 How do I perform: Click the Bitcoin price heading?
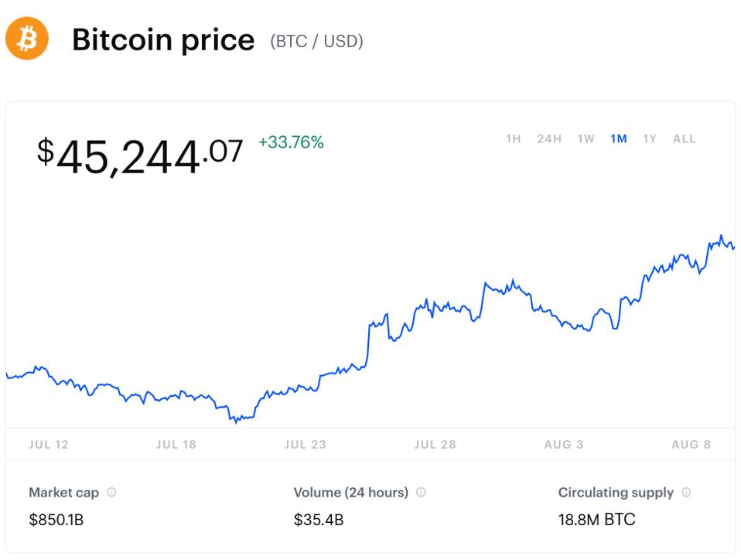pyautogui.click(x=163, y=40)
